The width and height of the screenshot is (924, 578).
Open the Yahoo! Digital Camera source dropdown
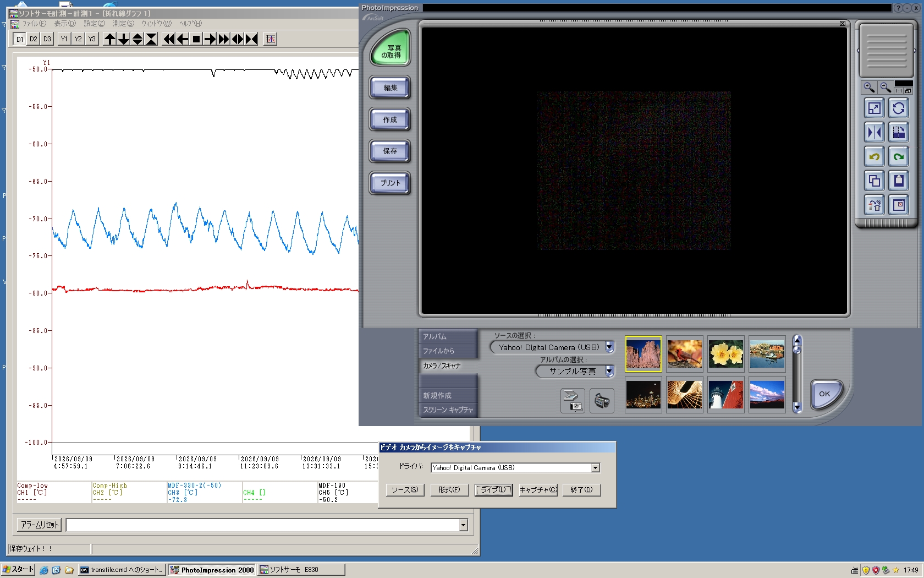[609, 347]
